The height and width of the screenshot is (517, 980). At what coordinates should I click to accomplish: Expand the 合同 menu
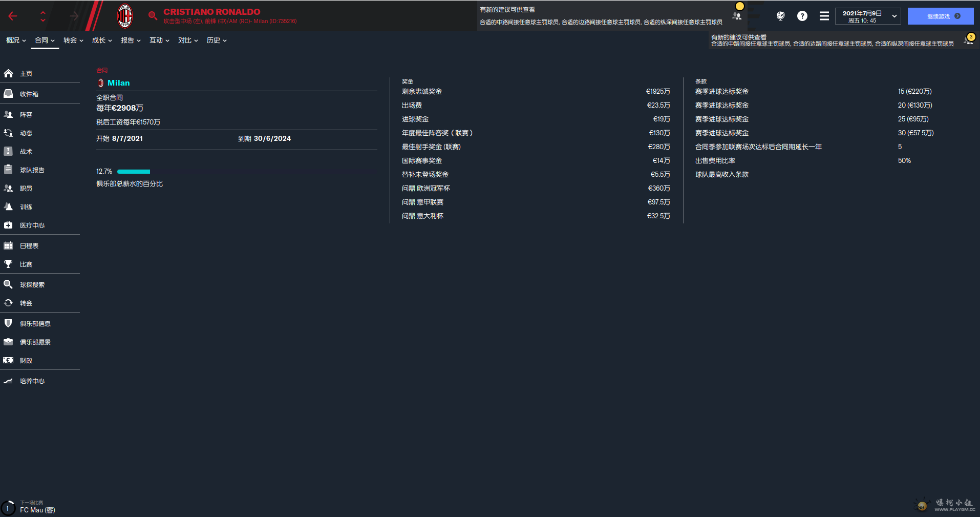coord(45,40)
